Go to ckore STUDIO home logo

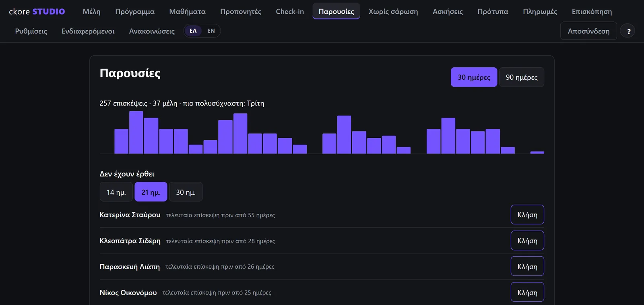click(x=37, y=11)
